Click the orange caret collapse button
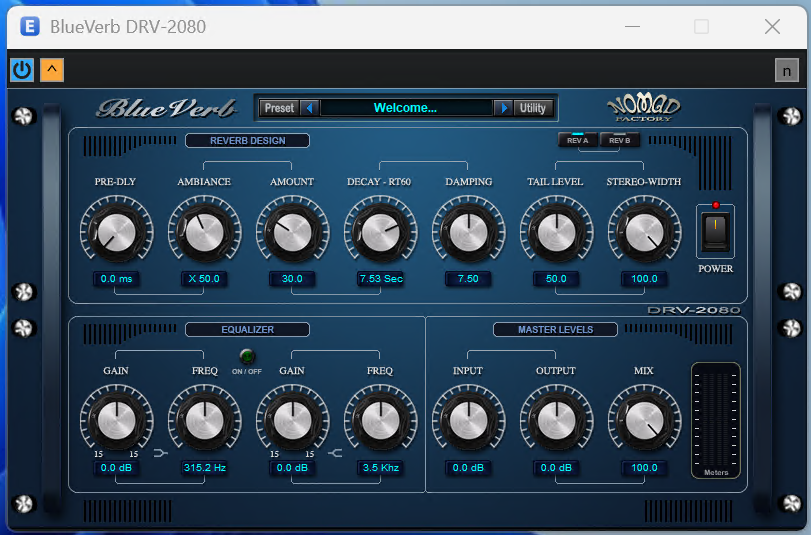The image size is (811, 535). pos(52,70)
